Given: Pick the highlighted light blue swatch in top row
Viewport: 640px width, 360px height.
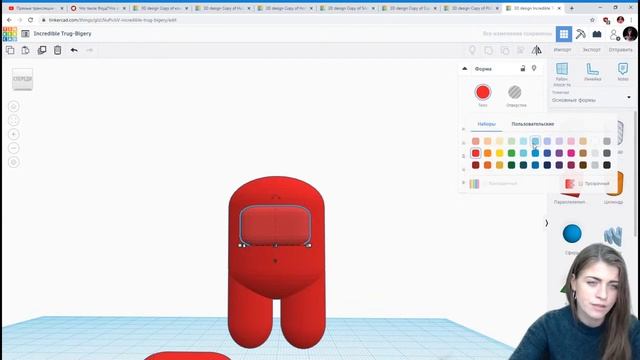Looking at the screenshot, I should (x=535, y=141).
